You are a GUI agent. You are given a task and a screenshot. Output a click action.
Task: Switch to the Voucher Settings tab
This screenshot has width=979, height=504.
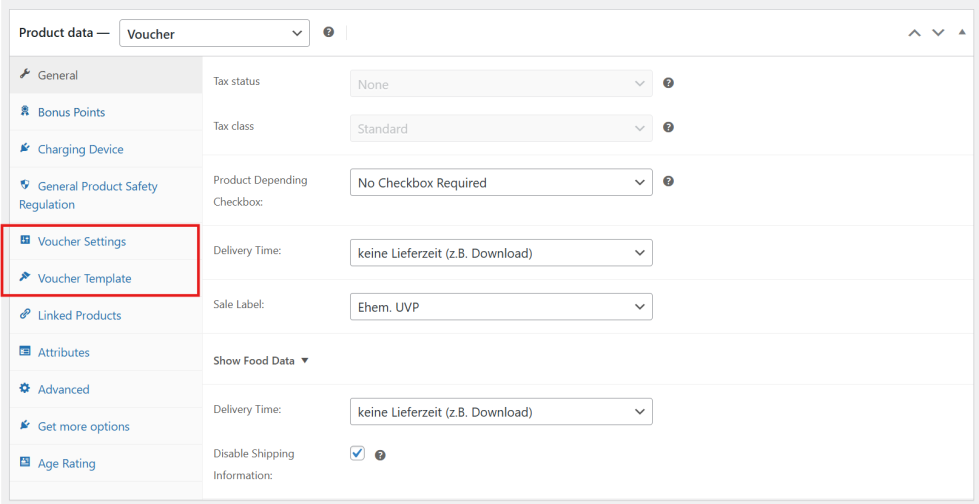(x=81, y=241)
